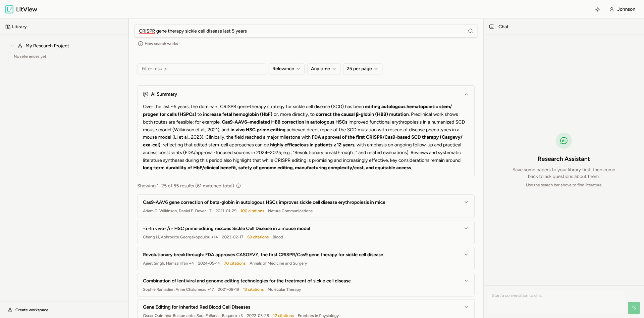Viewport: 644px width, 318px height.
Task: Click the green send message icon
Action: [634, 308]
